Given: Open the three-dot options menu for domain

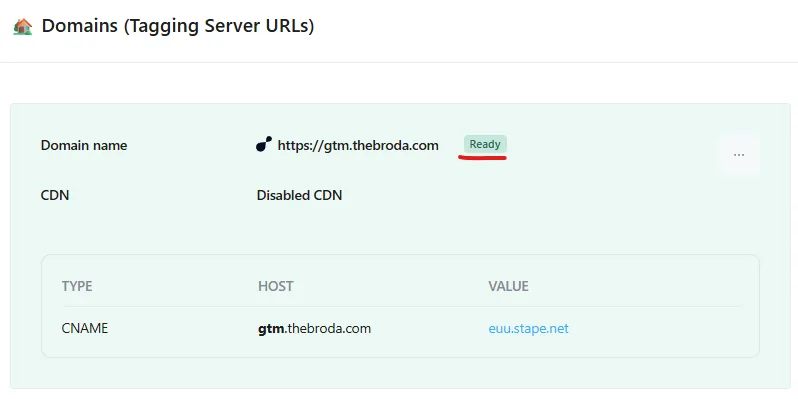Looking at the screenshot, I should [x=739, y=155].
